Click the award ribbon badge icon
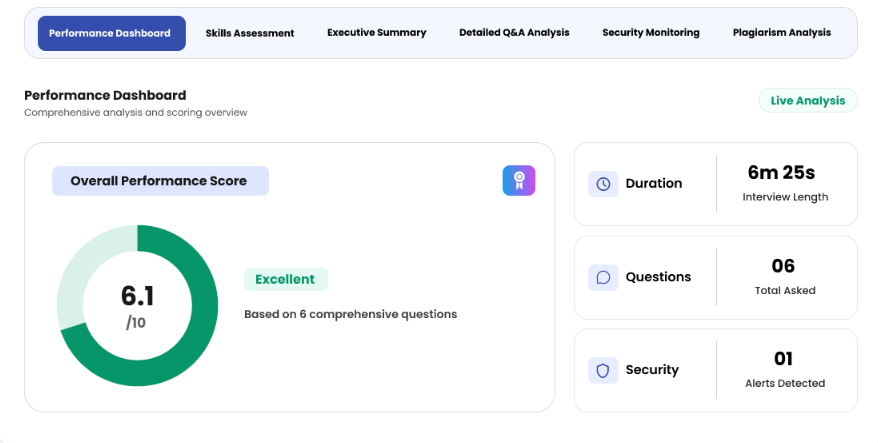The image size is (878, 443). (x=518, y=181)
